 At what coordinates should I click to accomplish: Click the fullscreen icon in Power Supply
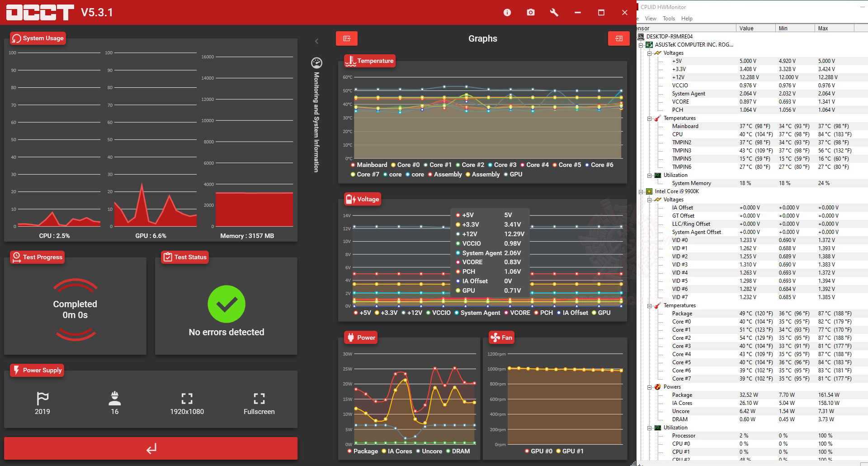(259, 398)
